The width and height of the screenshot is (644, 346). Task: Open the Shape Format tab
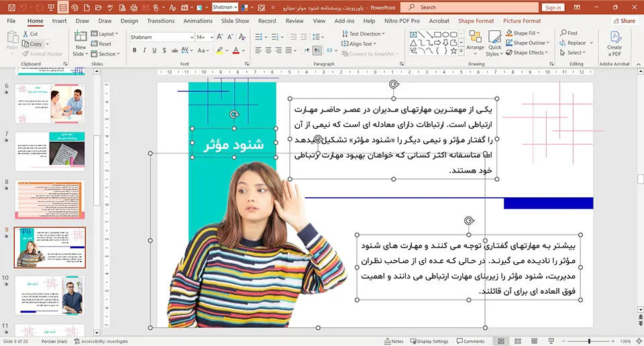coord(476,21)
